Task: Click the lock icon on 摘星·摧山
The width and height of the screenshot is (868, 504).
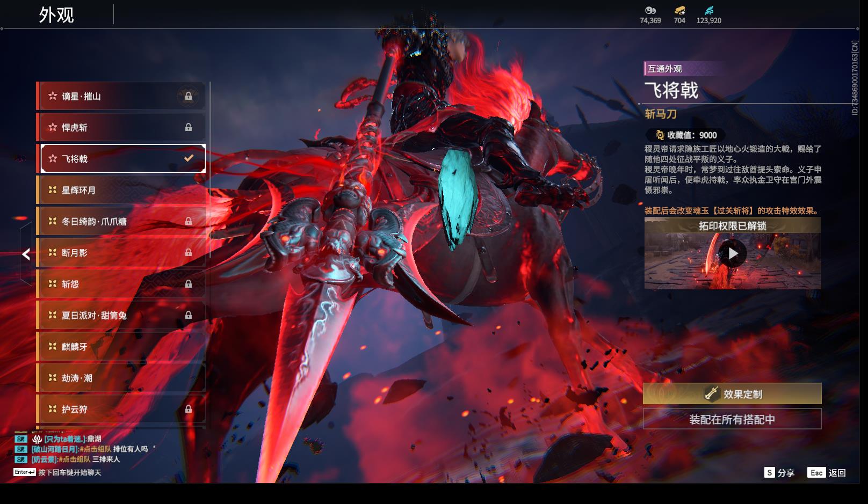Action: 189,96
